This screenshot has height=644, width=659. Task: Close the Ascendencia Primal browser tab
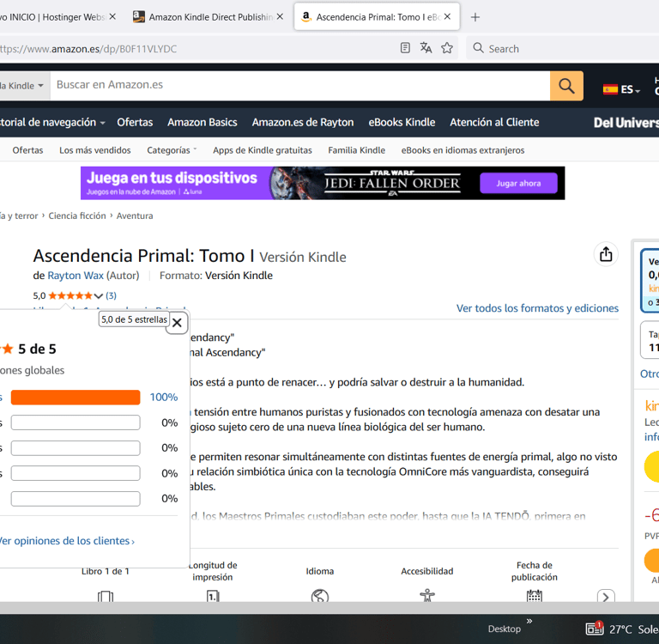(x=447, y=17)
